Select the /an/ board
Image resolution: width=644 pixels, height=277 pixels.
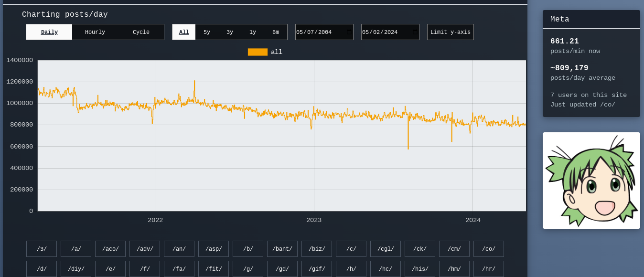[x=179, y=249]
